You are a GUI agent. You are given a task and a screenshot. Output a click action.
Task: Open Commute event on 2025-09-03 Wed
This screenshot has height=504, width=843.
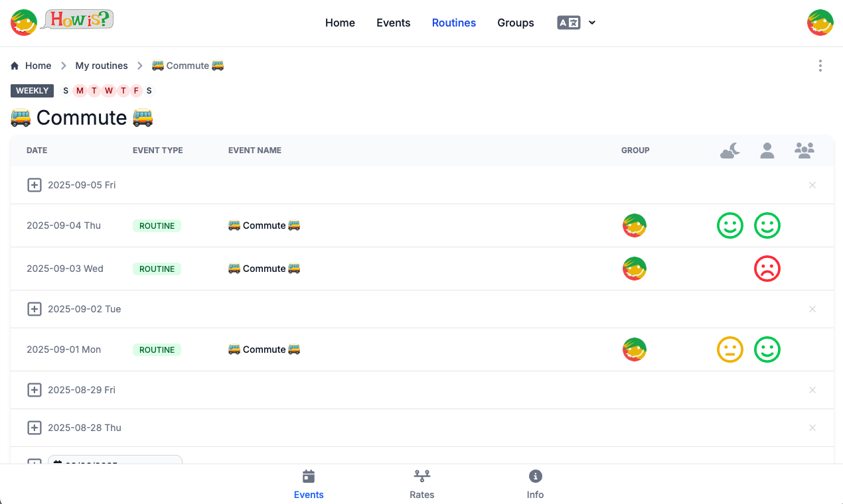tap(264, 269)
